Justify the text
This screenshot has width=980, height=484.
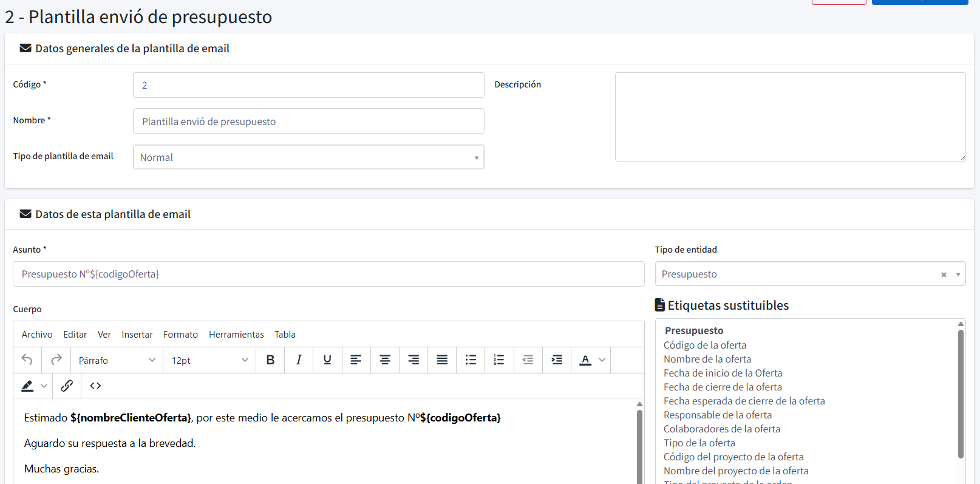click(x=442, y=360)
